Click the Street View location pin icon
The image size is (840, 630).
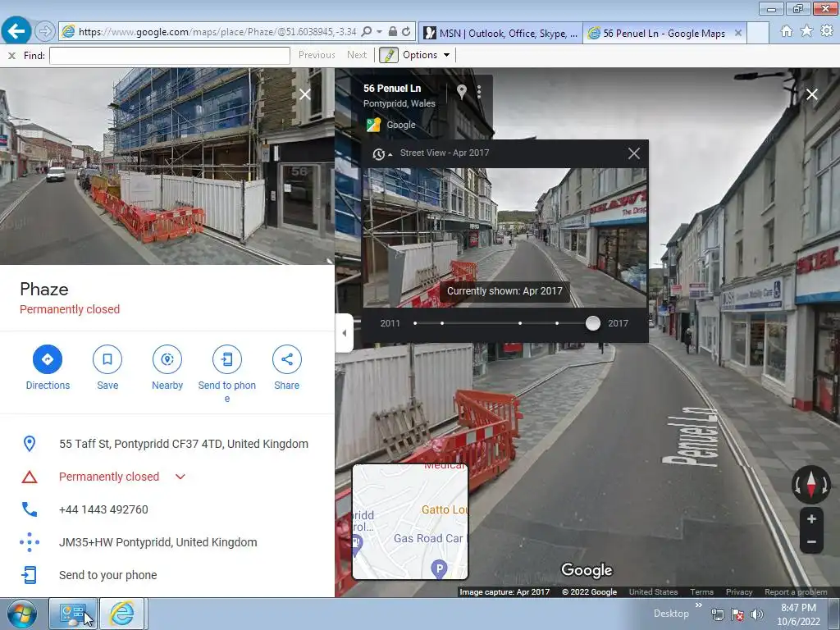pyautogui.click(x=461, y=92)
